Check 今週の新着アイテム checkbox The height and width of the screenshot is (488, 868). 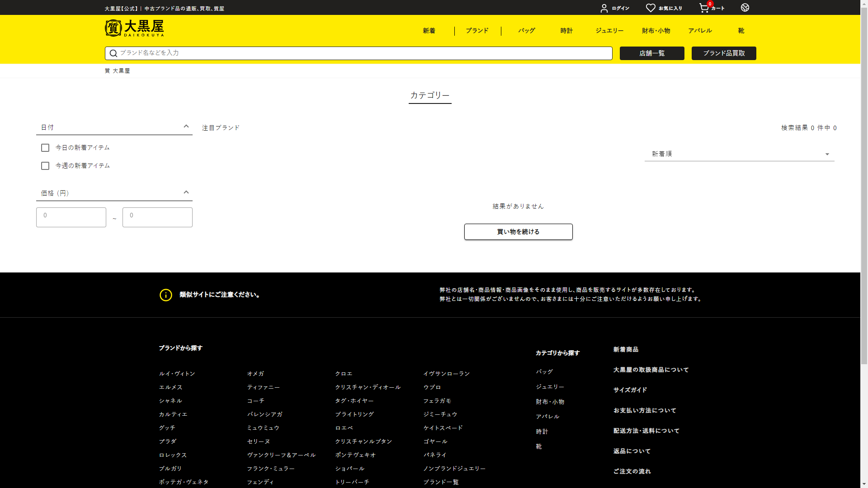45,166
